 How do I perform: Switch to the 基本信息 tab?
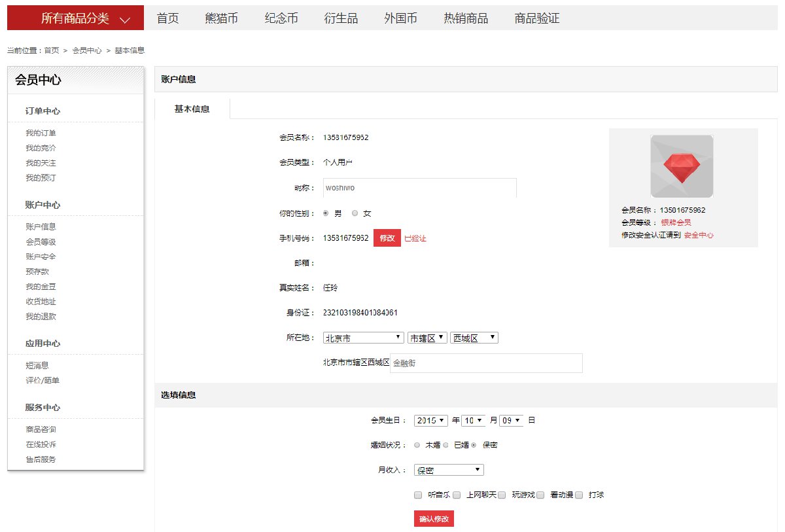coord(192,109)
